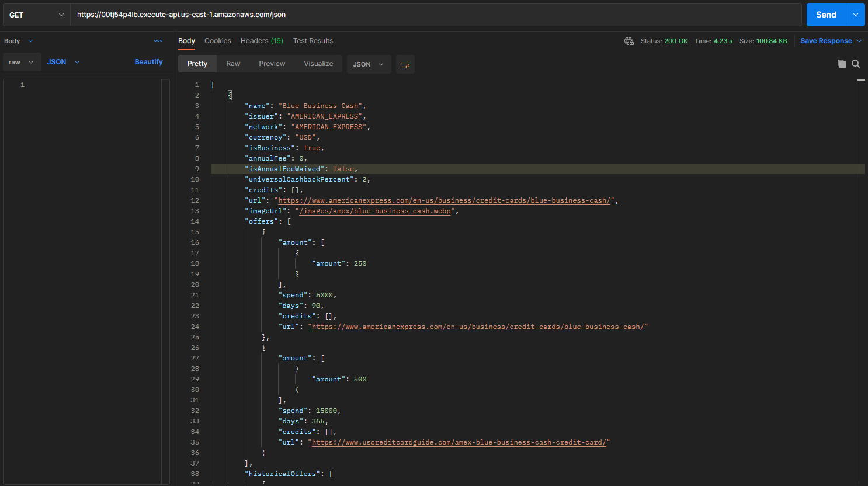Image resolution: width=868 pixels, height=486 pixels.
Task: Open network information globe icon
Action: (x=629, y=41)
